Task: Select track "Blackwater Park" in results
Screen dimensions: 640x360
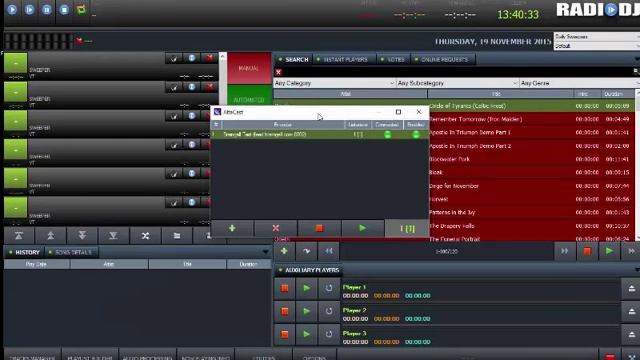Action: [x=449, y=159]
